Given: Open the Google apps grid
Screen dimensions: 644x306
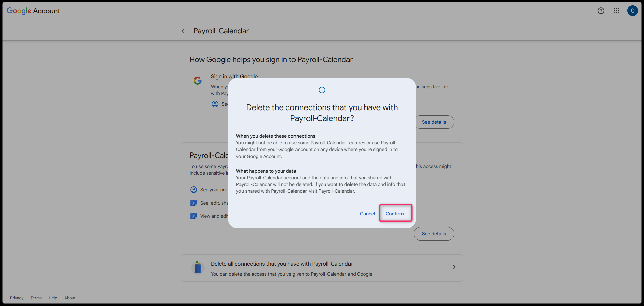Looking at the screenshot, I should [x=616, y=11].
